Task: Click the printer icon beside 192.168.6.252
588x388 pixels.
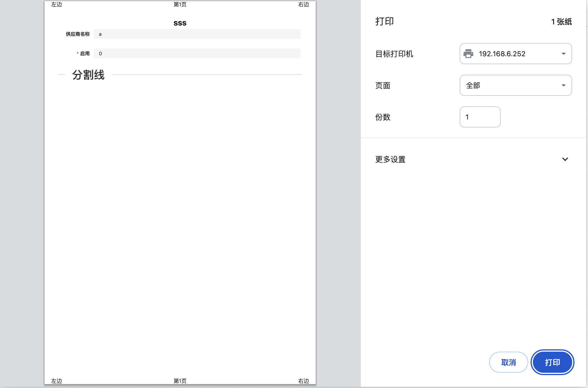Action: tap(468, 54)
